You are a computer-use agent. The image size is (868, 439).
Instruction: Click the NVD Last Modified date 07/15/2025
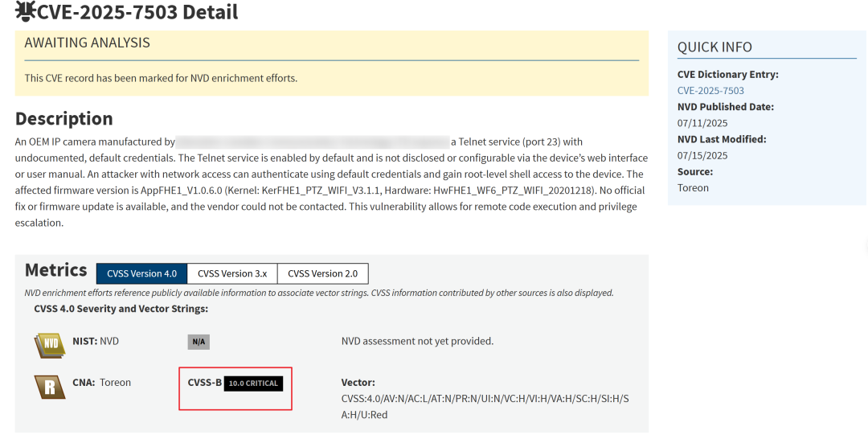[x=702, y=155]
